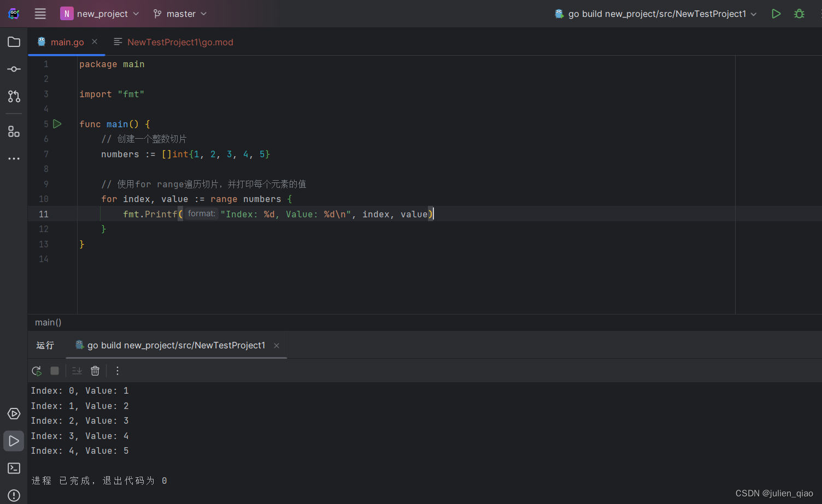822x504 pixels.
Task: Click line number 7 in gutter
Action: pos(46,154)
